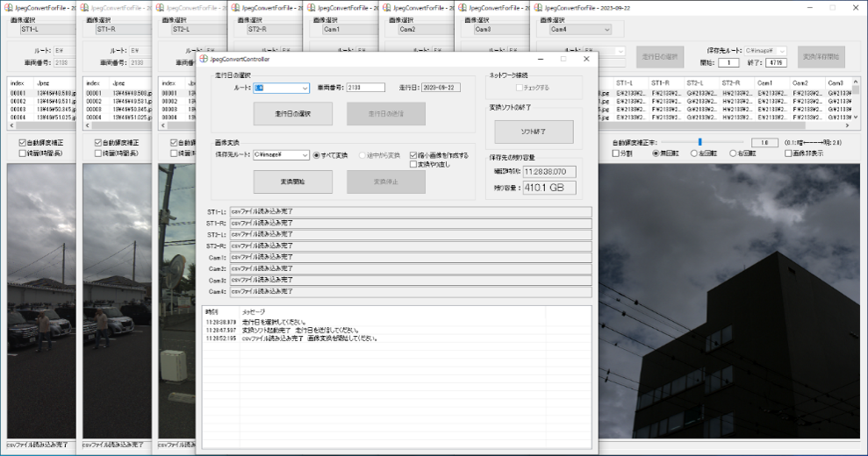Click the app icon of the Cam2 window
Viewport: 868px width, 456px height.
coord(387,8)
